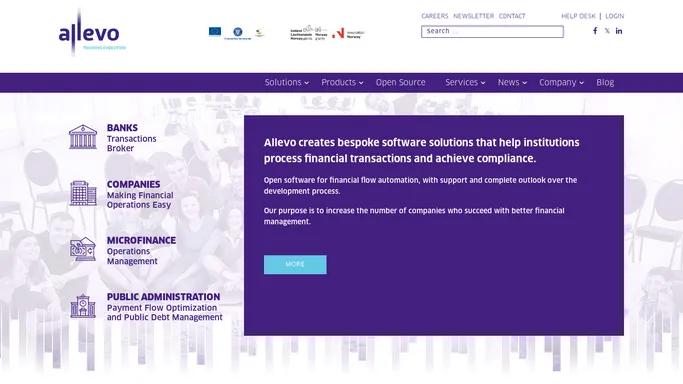Open the Facebook social icon

pyautogui.click(x=595, y=30)
